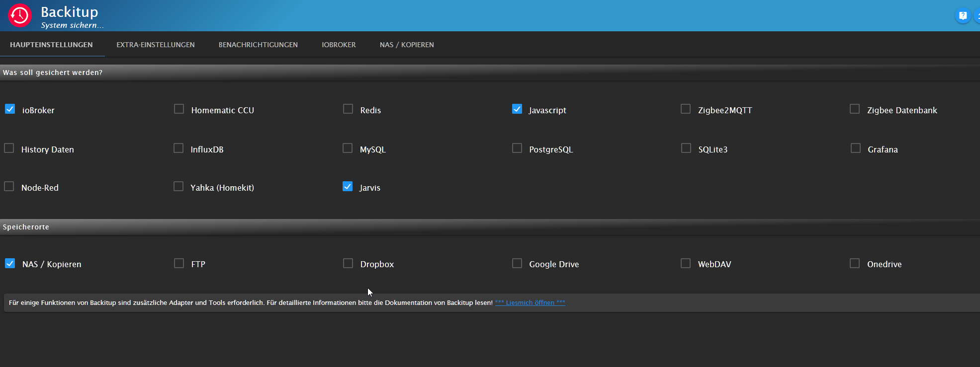Enable Homematic CCU backup
This screenshot has width=980, height=367.
[179, 109]
